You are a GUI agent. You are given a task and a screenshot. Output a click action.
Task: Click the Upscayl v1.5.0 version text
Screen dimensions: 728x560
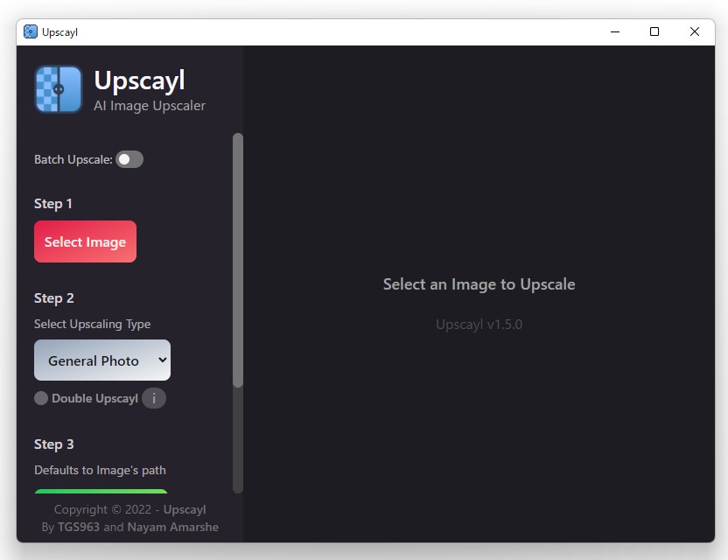coord(479,324)
